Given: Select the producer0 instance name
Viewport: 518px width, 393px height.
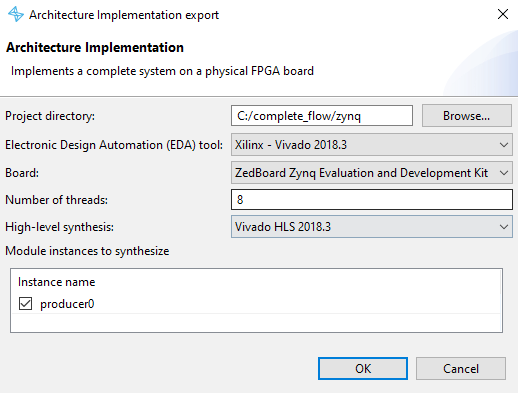Looking at the screenshot, I should [x=67, y=304].
